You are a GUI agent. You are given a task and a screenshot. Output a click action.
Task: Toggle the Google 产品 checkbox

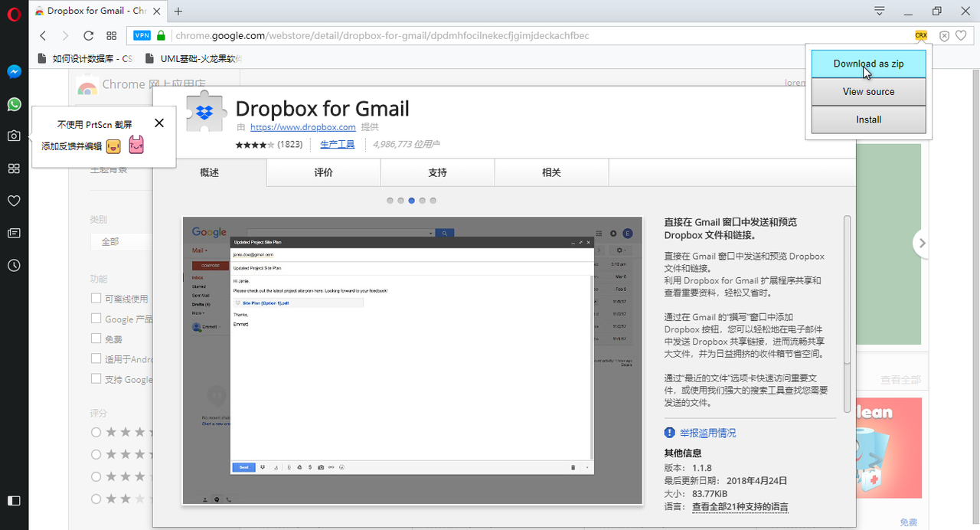click(96, 319)
